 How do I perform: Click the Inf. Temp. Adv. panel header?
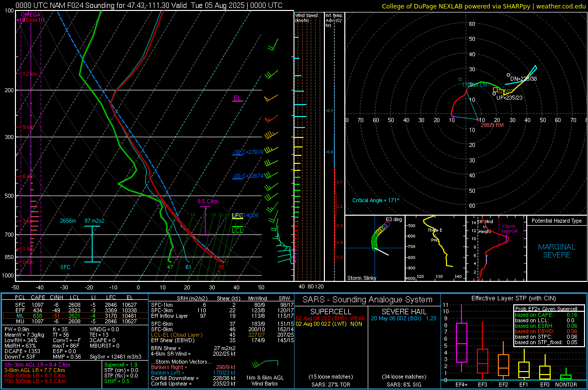pos(334,20)
